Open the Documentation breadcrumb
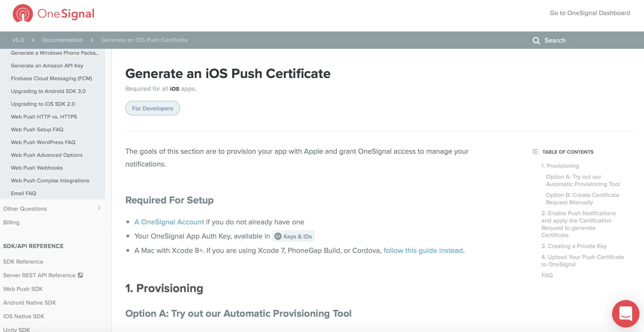The height and width of the screenshot is (332, 644). coord(62,40)
